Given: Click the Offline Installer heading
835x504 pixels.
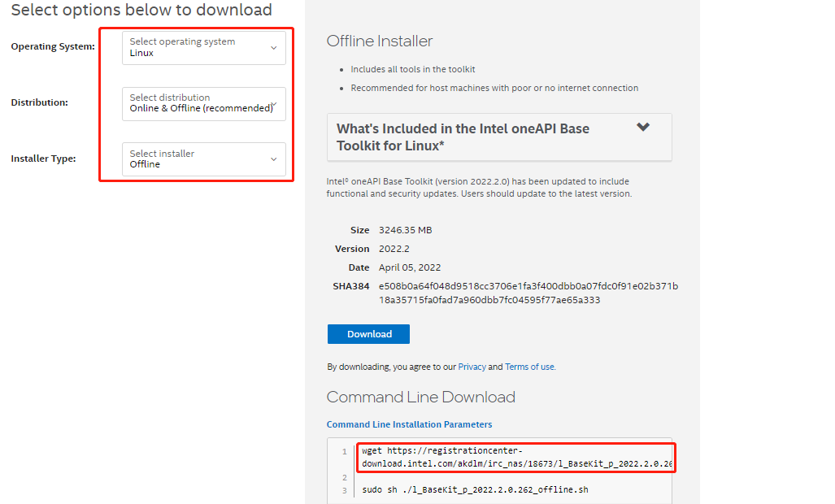Looking at the screenshot, I should pos(380,41).
